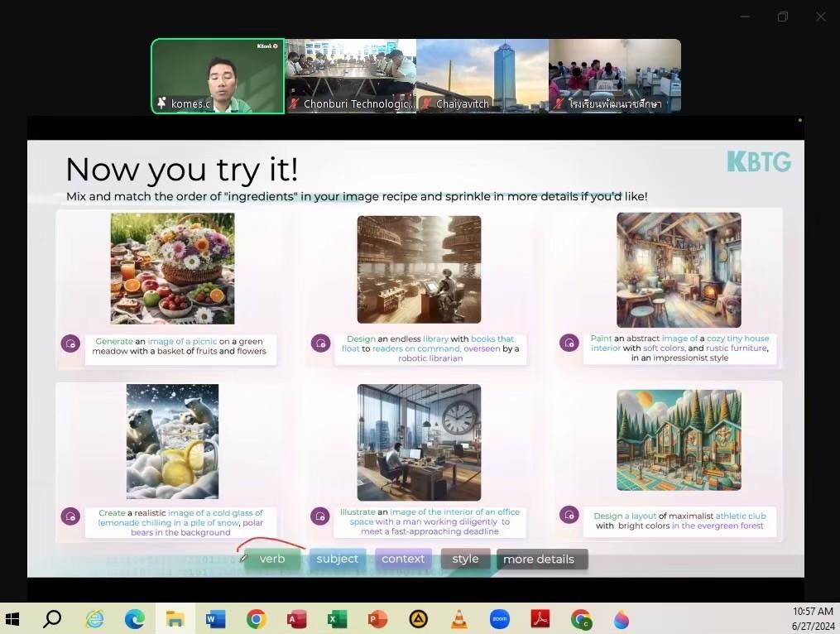Click the purple 'context' legend label
Screen dimensions: 840x634
[403, 560]
